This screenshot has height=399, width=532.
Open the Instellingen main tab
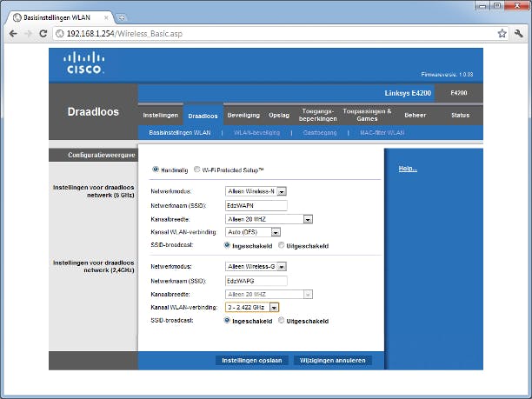pos(161,115)
